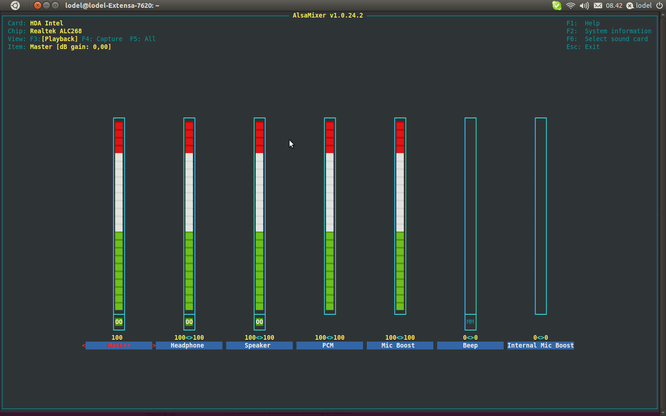
Task: Select the Internal Mic Boost channel label
Action: point(541,345)
